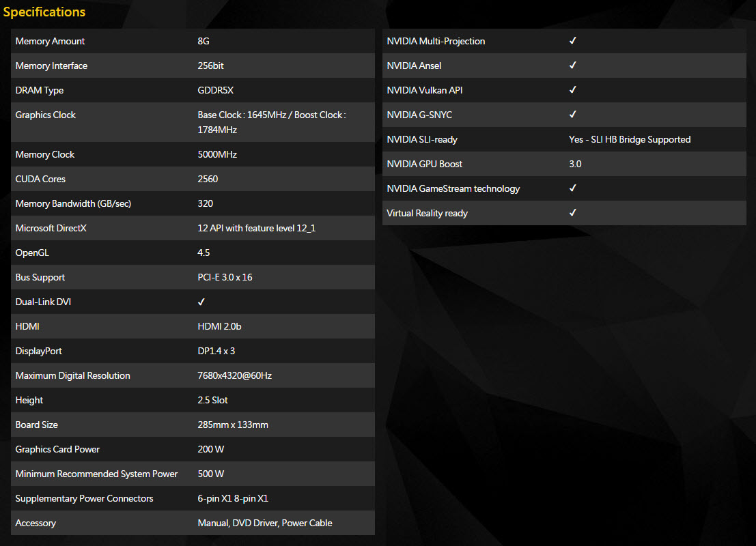Click the PCI-E 3.0 x 16 value
This screenshot has height=546, width=756.
(225, 277)
